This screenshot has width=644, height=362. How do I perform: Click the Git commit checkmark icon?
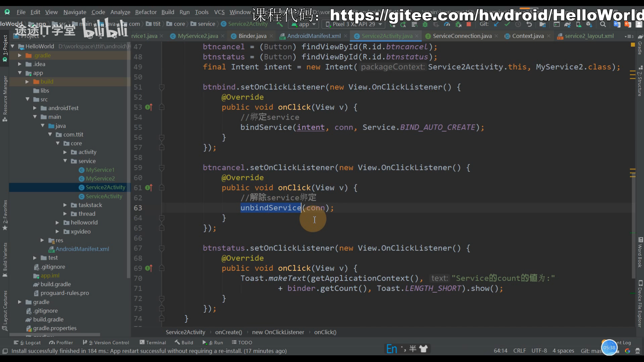[x=507, y=24]
